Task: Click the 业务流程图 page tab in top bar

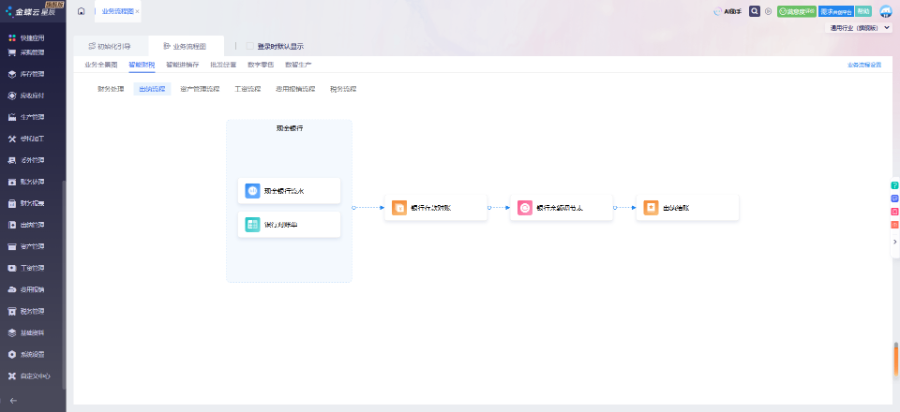Action: click(117, 11)
